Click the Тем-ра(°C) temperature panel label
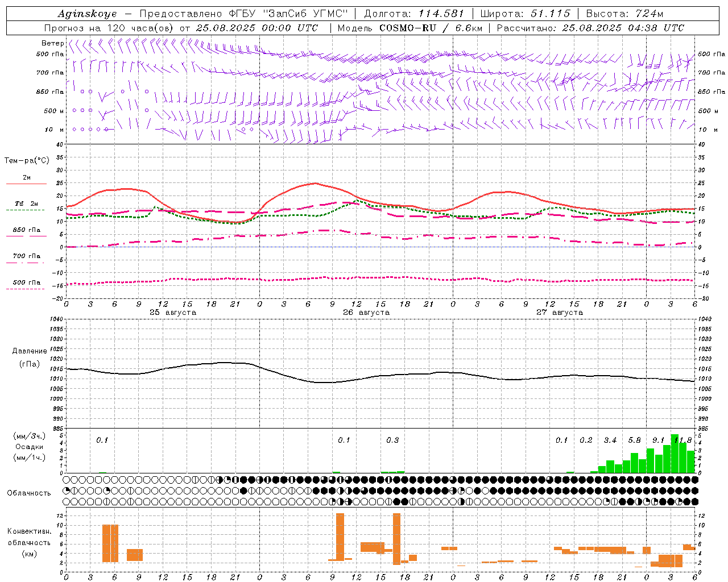 [27, 161]
